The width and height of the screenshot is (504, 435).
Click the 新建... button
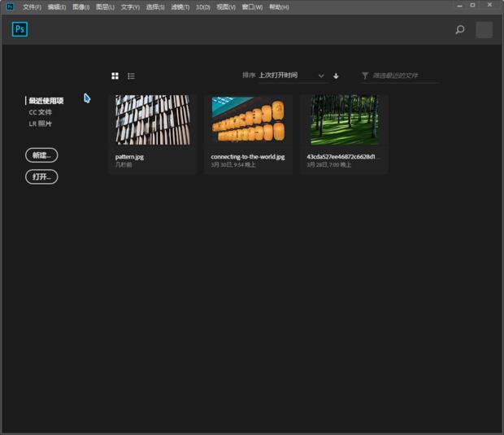pos(41,155)
